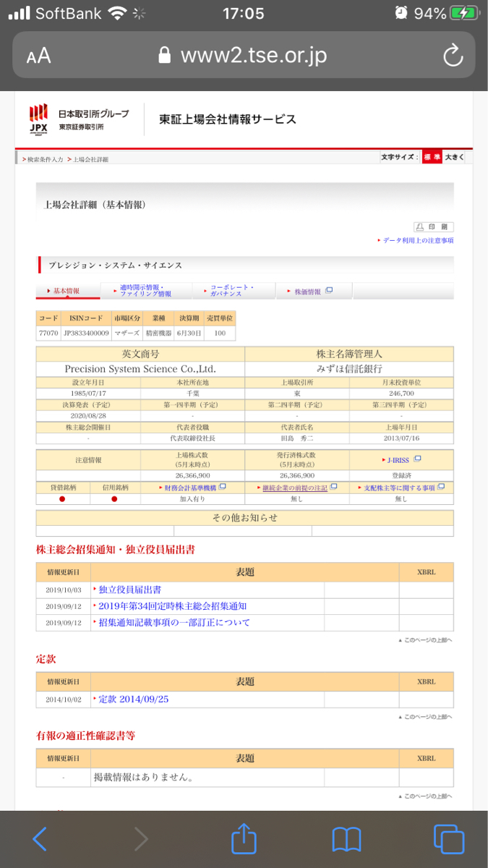
Task: Open the Safari share sheet icon
Action: point(244,839)
